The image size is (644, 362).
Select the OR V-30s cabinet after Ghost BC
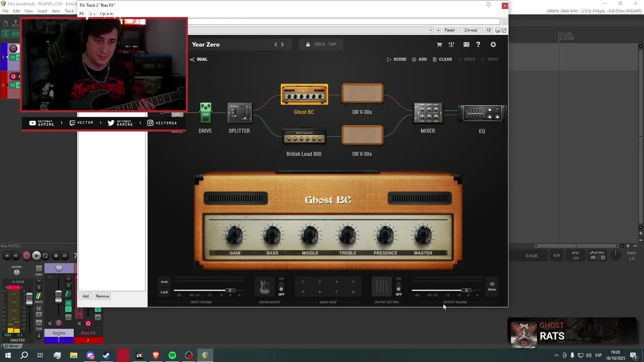click(362, 94)
